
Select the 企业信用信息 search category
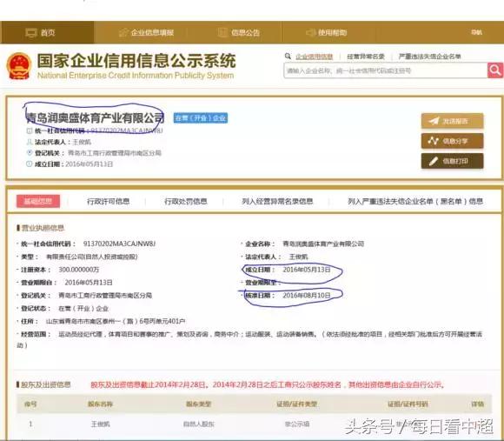(314, 57)
